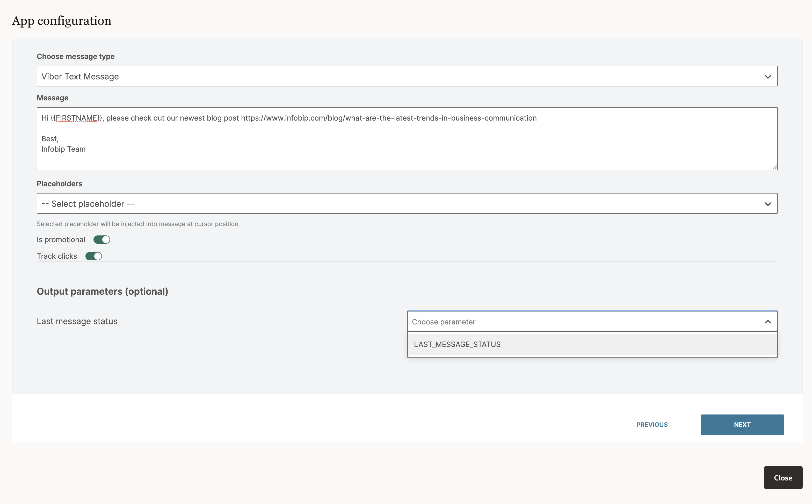Disable the Is promotional toggle
This screenshot has width=812, height=504.
tap(102, 239)
